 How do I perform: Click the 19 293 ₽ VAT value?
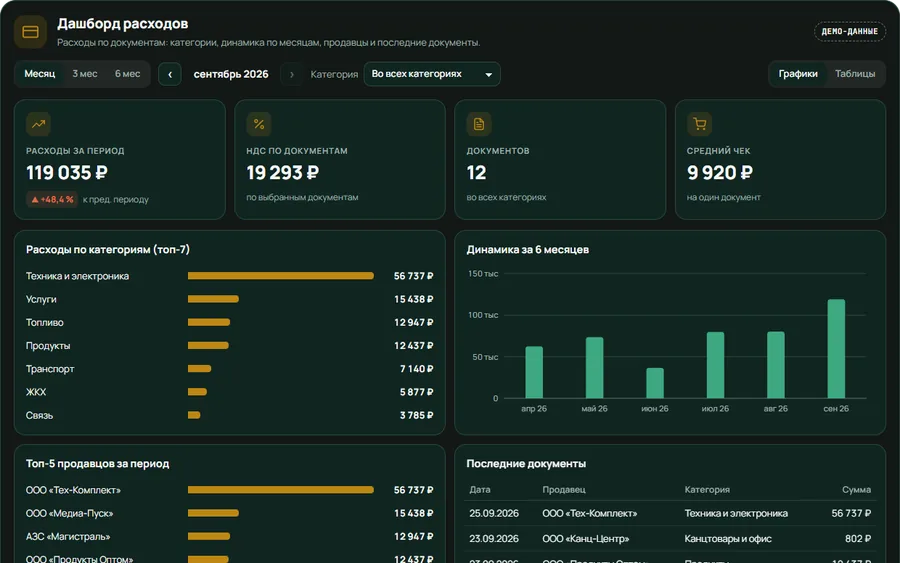282,173
